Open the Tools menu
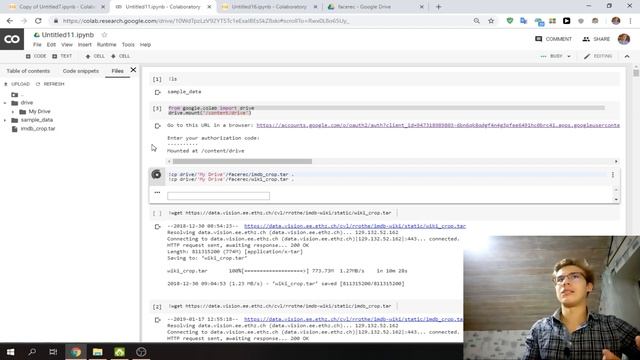This screenshot has width=640, height=360. (x=128, y=44)
